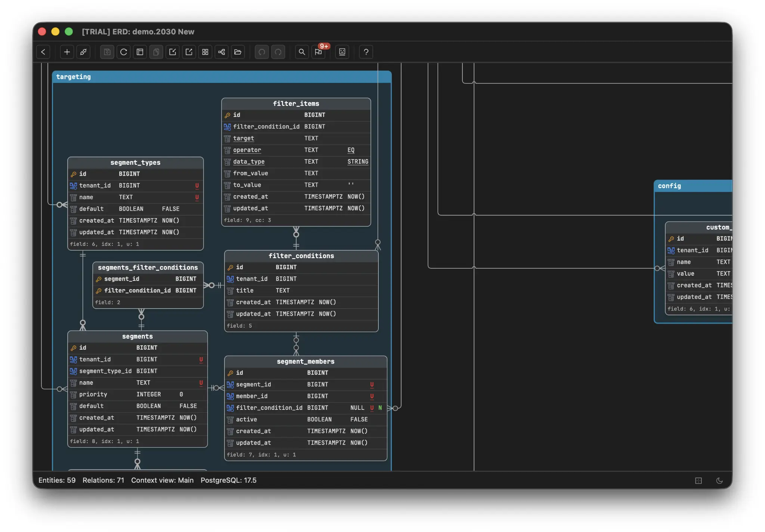The height and width of the screenshot is (532, 765).
Task: Select the segment_members table header
Action: (x=306, y=362)
